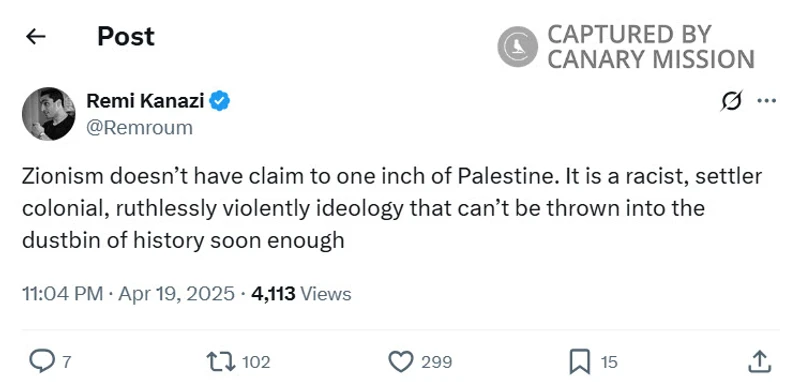Like the post with the heart
This screenshot has width=800, height=382.
coord(401,362)
